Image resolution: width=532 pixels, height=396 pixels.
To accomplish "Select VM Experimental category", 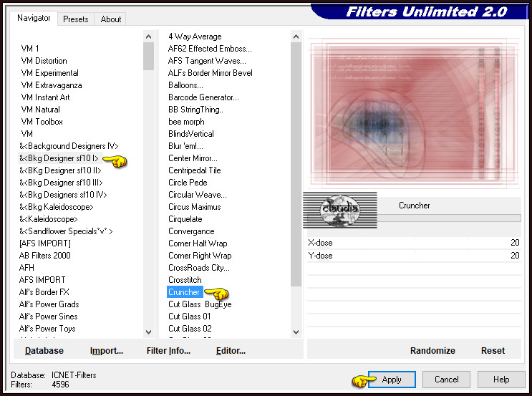I will click(49, 73).
